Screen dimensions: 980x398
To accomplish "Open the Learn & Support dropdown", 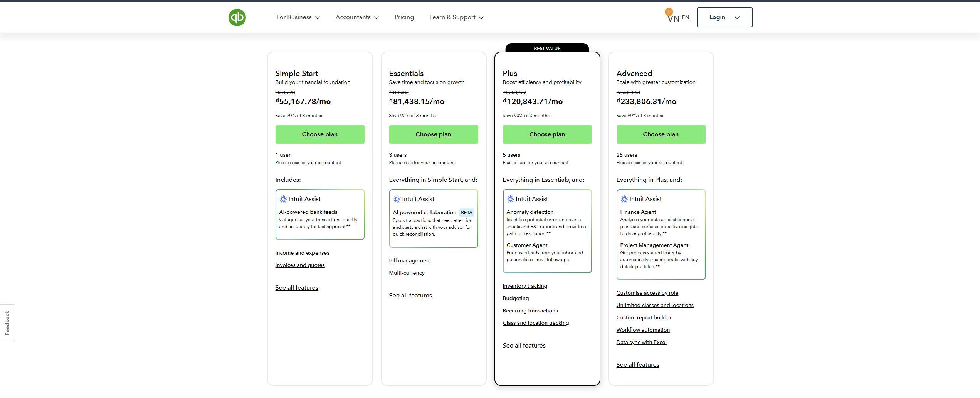I will (x=456, y=17).
